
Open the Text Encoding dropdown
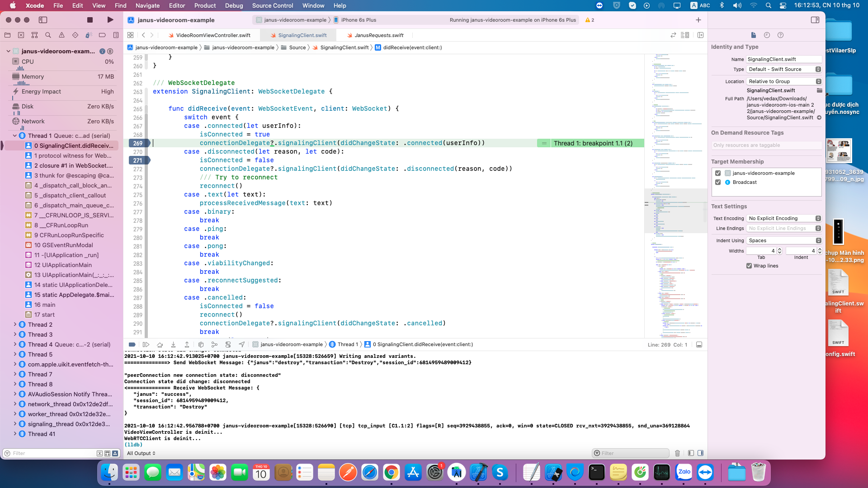pyautogui.click(x=784, y=218)
